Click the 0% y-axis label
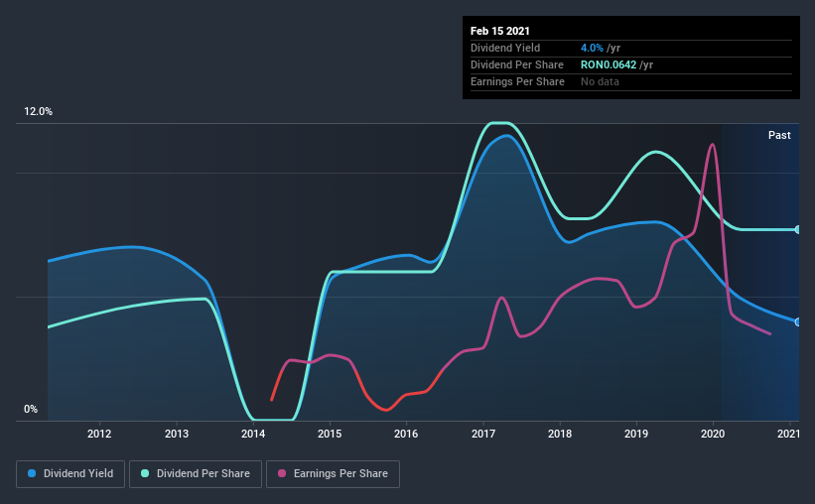Image resolution: width=815 pixels, height=504 pixels. pos(31,410)
